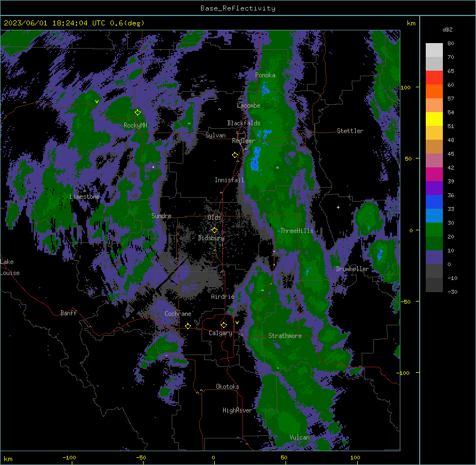This screenshot has height=465, width=476.
Task: Click the Didsbury city label
Action: pos(211,238)
